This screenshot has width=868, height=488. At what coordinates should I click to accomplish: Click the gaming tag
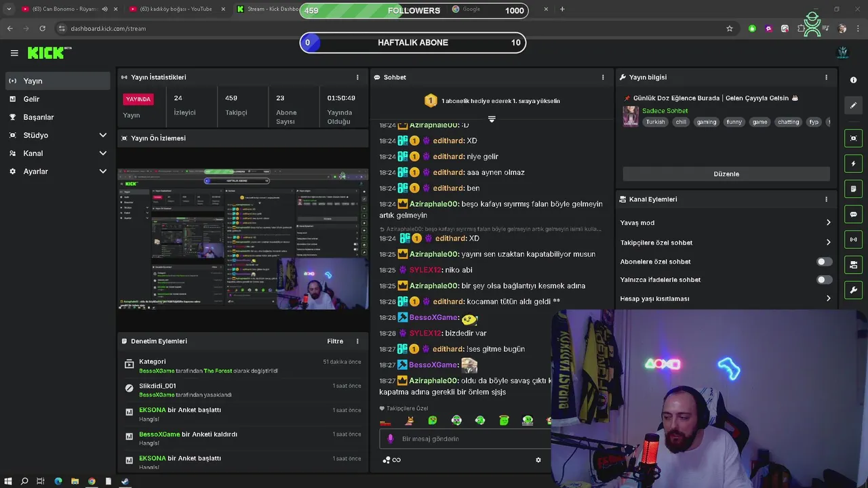click(706, 122)
